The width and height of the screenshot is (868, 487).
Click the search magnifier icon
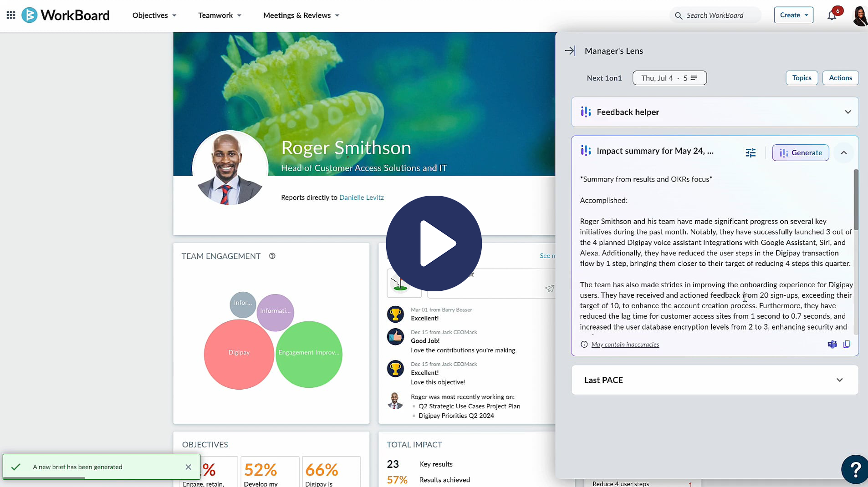point(678,15)
